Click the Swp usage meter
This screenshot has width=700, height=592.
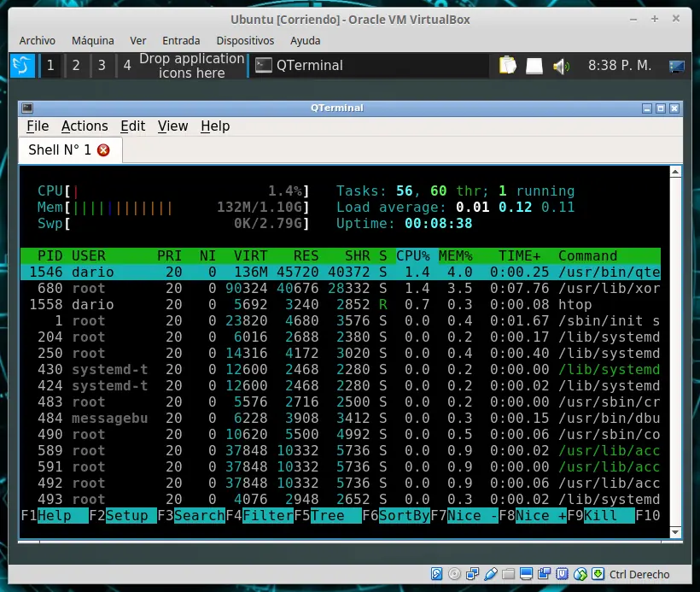[x=173, y=224]
